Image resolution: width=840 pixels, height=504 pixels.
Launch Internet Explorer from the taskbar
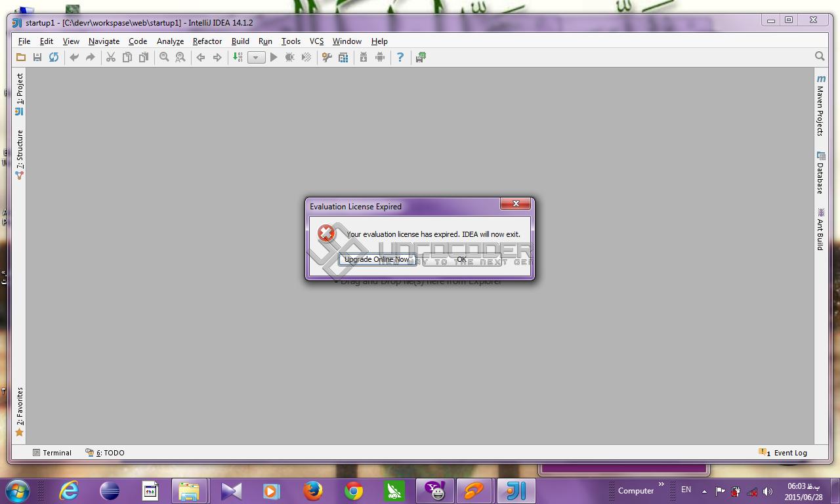click(69, 491)
